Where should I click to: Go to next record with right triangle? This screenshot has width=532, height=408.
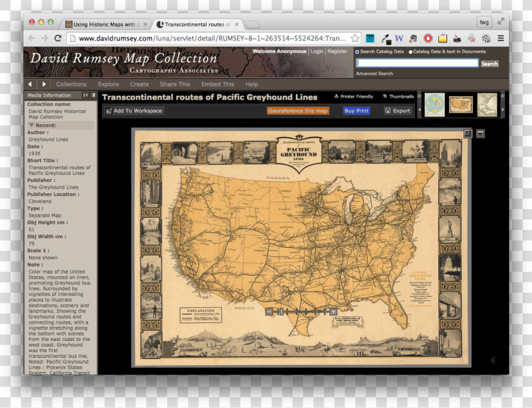44,84
